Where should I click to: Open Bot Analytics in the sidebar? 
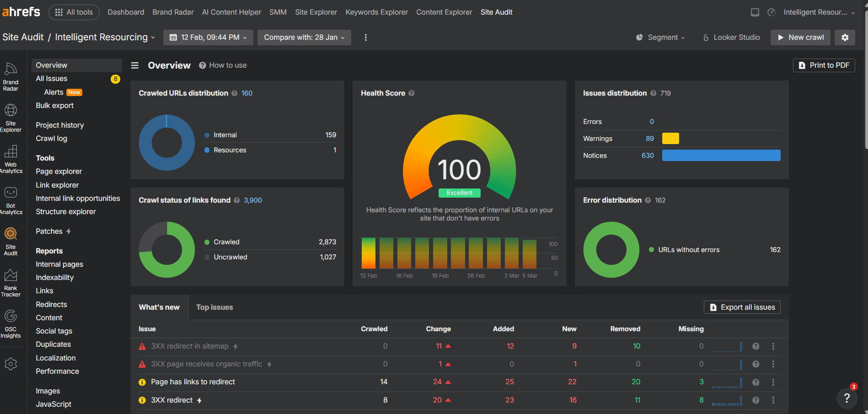click(x=10, y=197)
